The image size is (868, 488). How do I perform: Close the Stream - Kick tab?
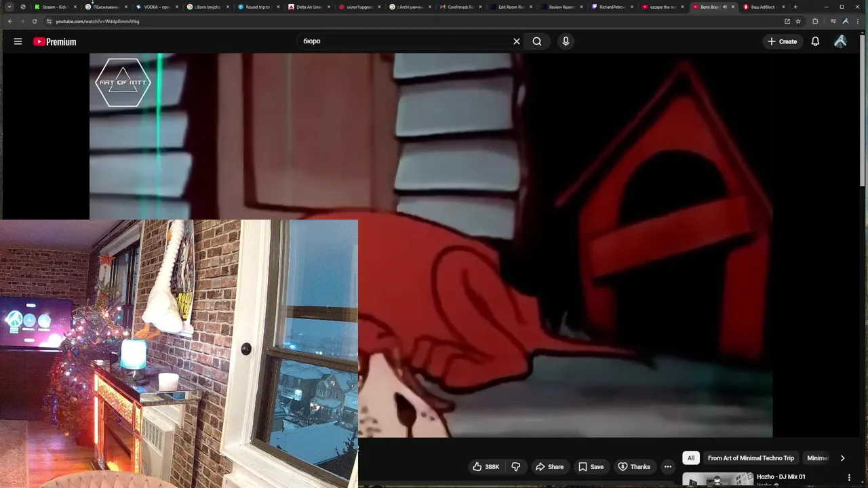[75, 7]
